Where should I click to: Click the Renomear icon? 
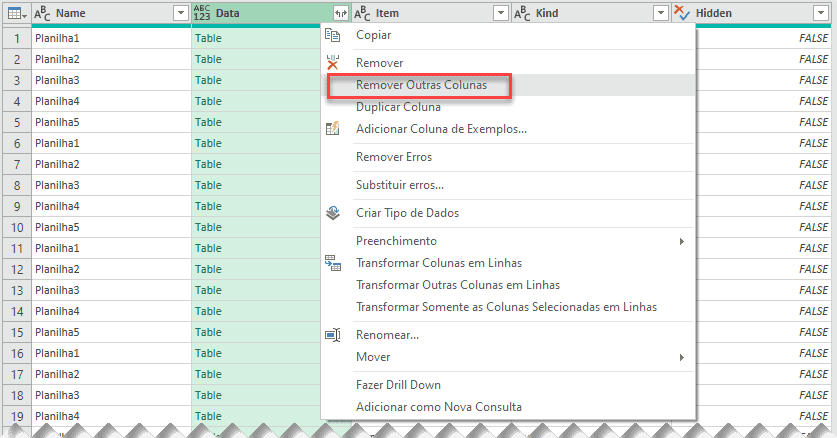coord(333,335)
